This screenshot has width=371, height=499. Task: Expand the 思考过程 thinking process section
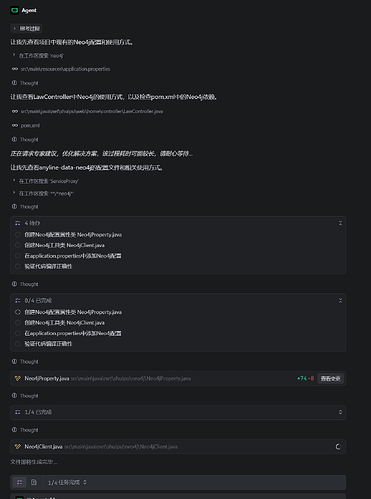(27, 29)
